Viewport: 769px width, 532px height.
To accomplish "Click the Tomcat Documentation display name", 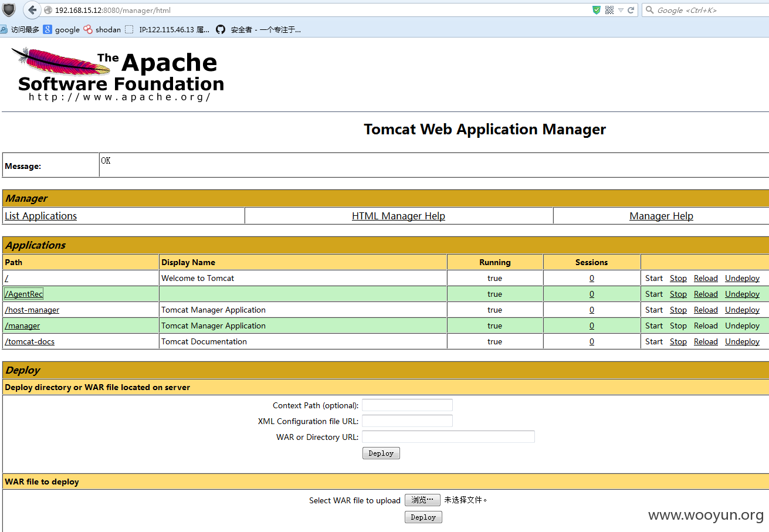I will click(204, 341).
